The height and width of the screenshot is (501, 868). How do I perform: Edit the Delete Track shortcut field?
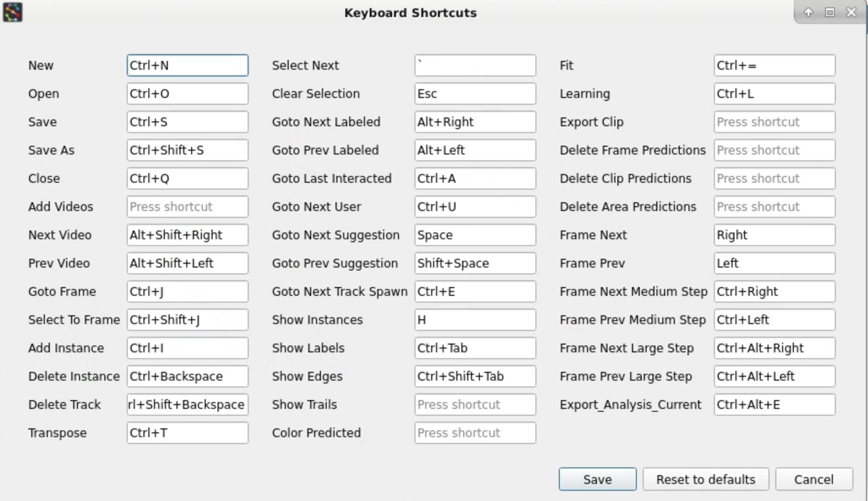[x=187, y=405]
